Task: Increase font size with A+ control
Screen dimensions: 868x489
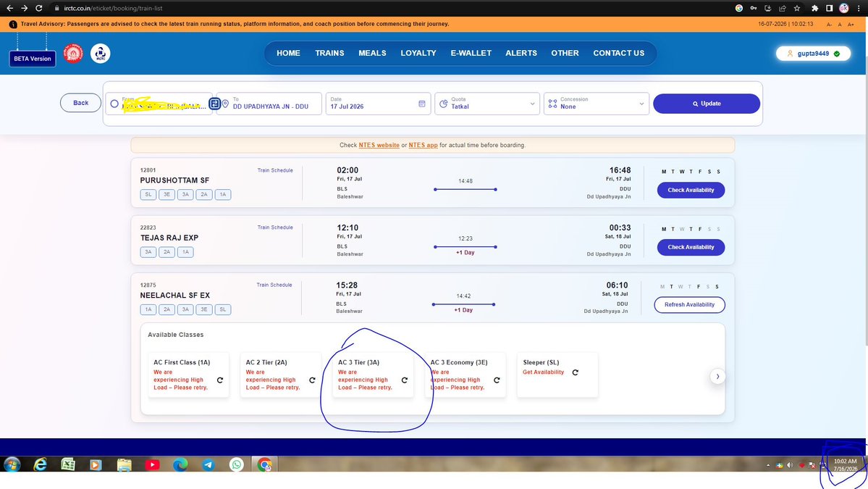Action: coord(851,25)
